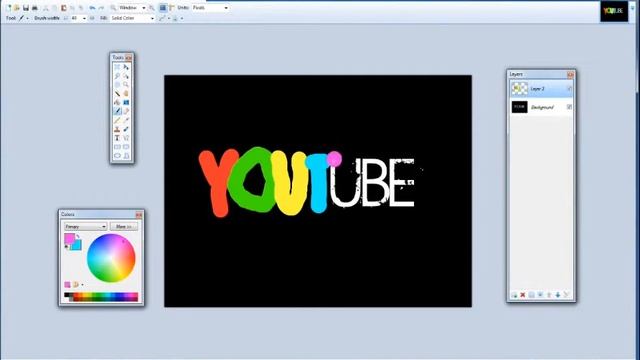Duplicate the selected layer
This screenshot has width=640, height=360.
pos(531,295)
